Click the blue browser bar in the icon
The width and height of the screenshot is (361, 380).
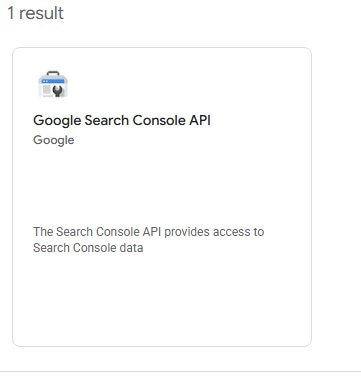click(53, 81)
